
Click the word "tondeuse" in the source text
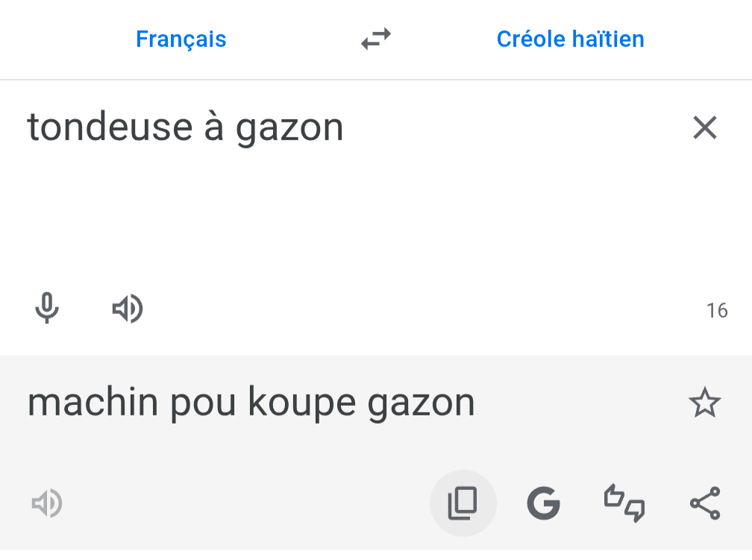click(x=110, y=128)
